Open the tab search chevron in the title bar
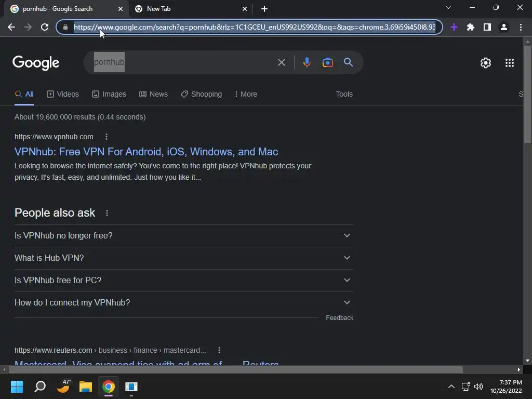This screenshot has height=399, width=532. tap(448, 7)
